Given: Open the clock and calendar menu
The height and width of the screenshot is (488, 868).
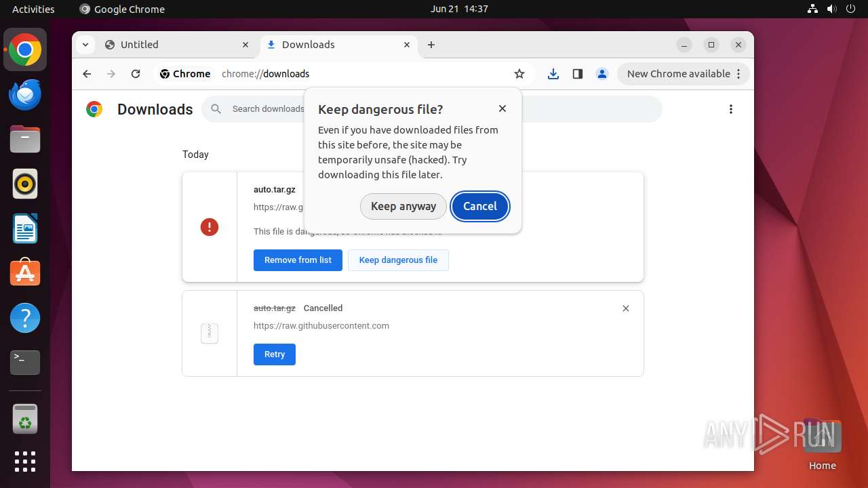Looking at the screenshot, I should tap(459, 9).
